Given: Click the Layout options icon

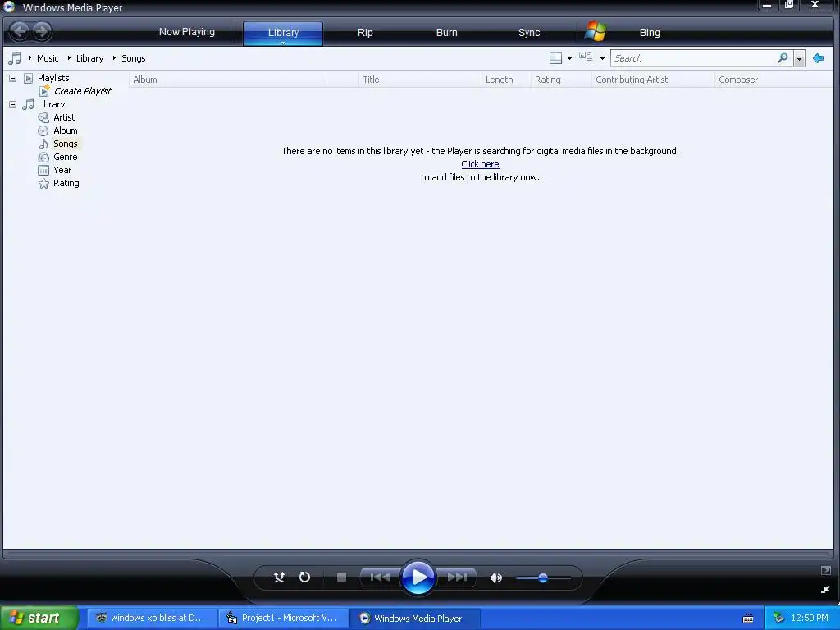Looking at the screenshot, I should click(x=555, y=58).
